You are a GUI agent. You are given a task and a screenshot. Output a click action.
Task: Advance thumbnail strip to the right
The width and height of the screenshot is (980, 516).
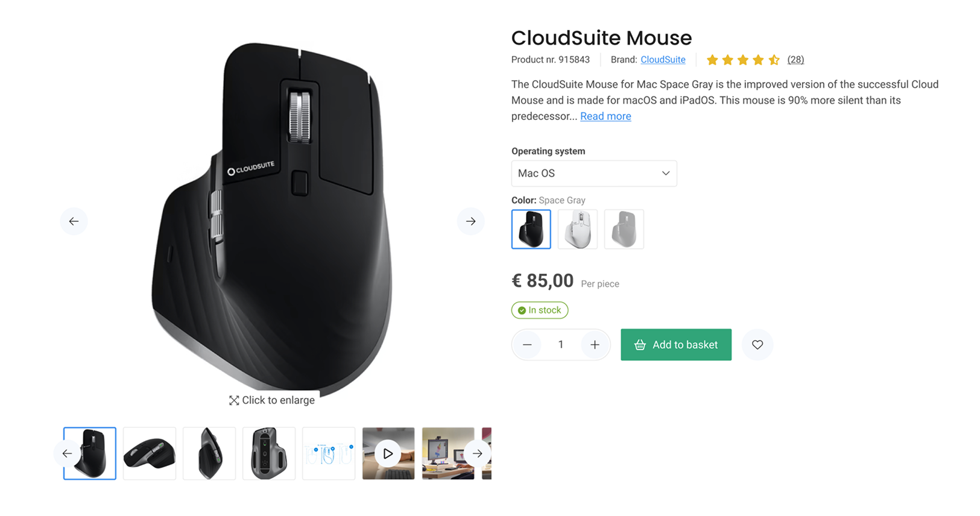coord(478,453)
